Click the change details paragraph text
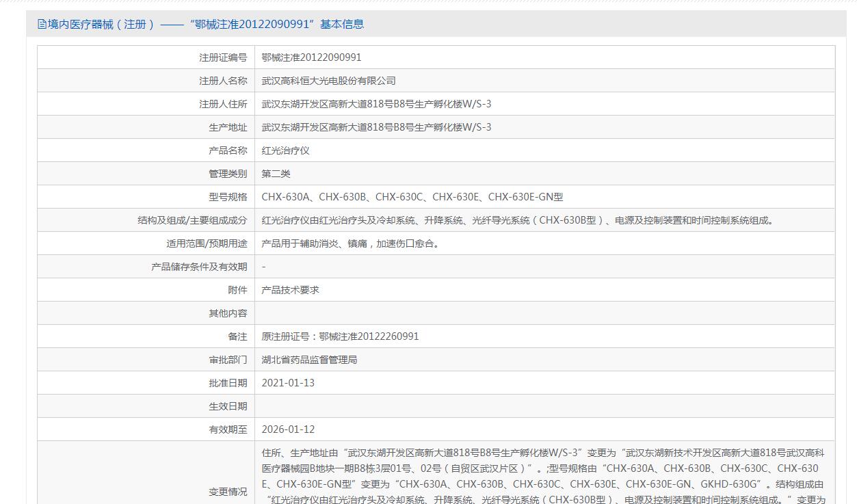Viewport: 857px width, 504px height. (544, 468)
